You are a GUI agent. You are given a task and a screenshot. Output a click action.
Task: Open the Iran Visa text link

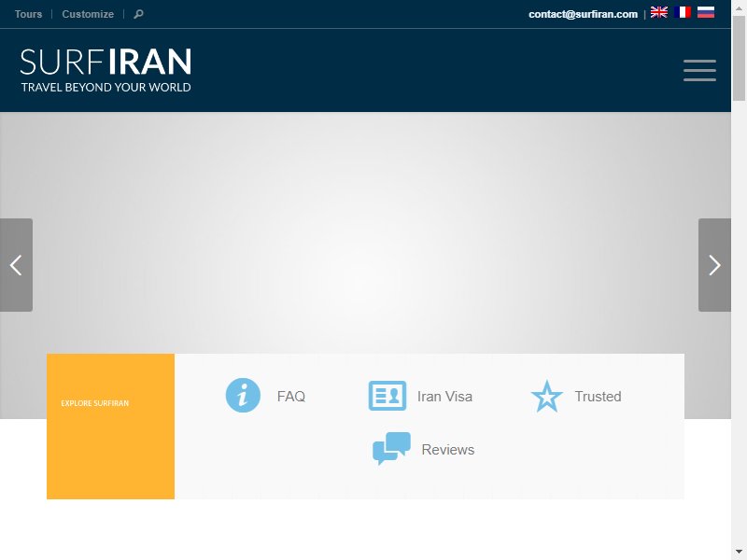point(444,396)
